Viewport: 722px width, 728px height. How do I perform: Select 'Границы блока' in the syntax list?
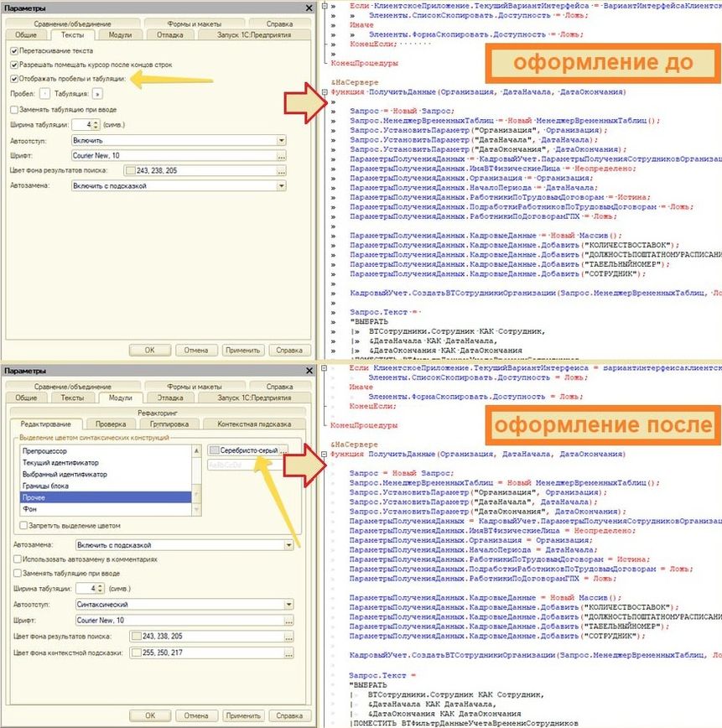point(49,486)
